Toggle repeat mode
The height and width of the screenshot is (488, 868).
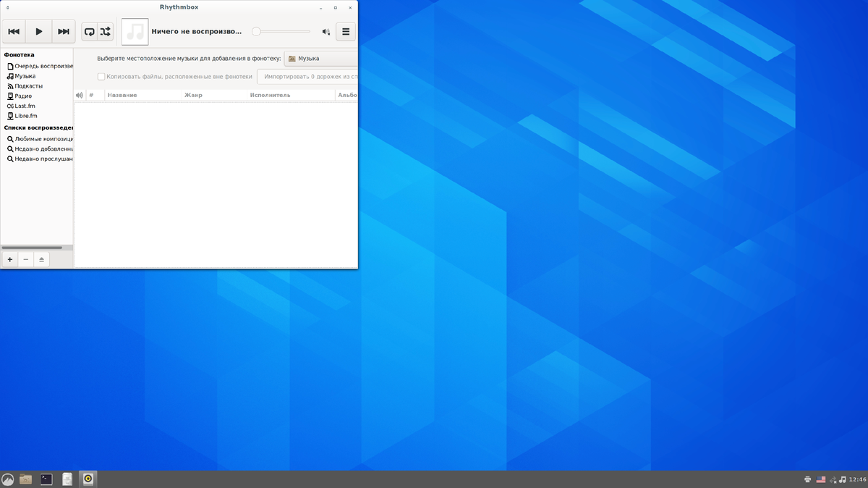click(x=89, y=32)
